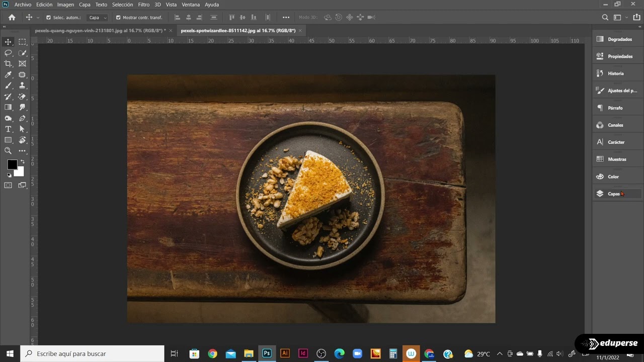The image size is (644, 362).
Task: Select the Frame tool
Action: (x=22, y=64)
